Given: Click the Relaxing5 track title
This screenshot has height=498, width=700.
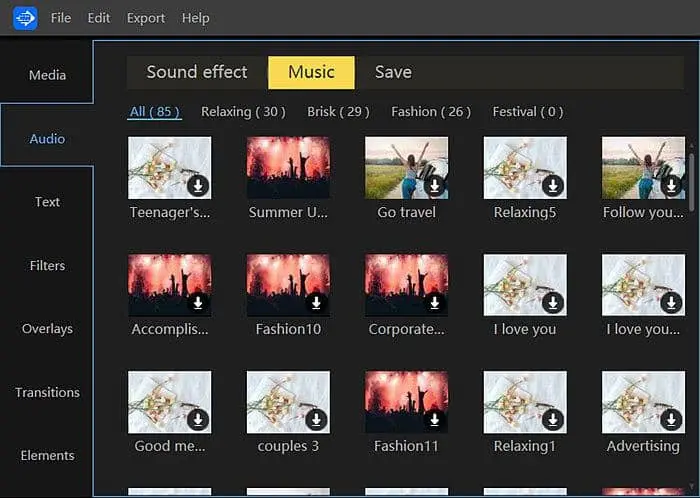Looking at the screenshot, I should pyautogui.click(x=525, y=212).
